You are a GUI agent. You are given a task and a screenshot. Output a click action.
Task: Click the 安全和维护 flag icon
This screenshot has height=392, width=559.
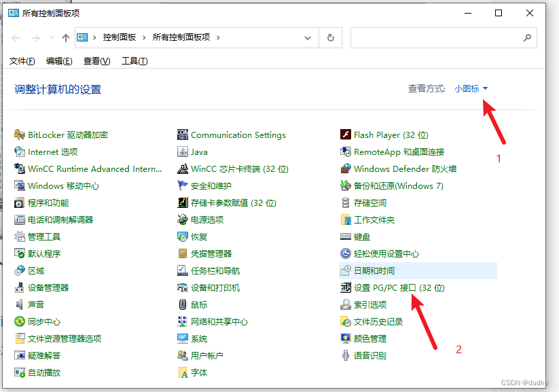click(x=183, y=186)
